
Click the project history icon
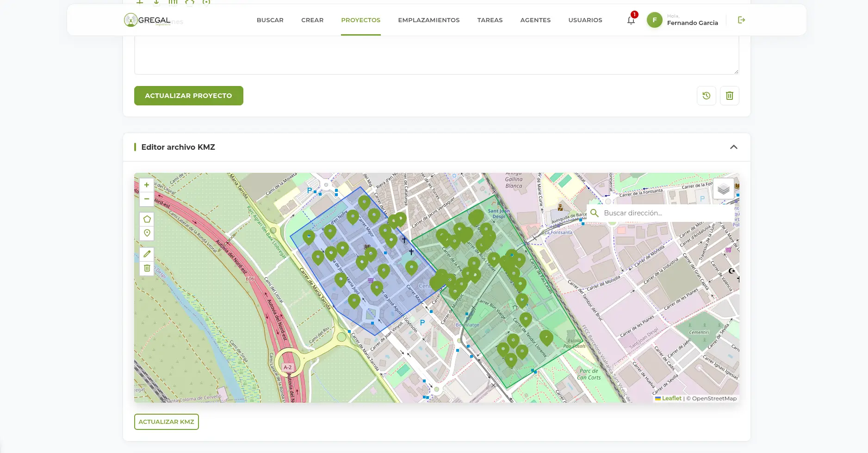click(x=707, y=96)
